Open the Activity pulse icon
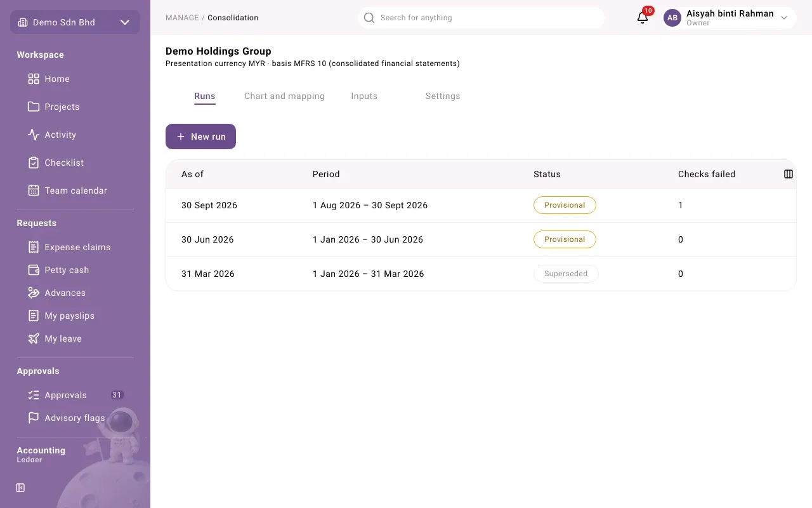812x508 pixels. [x=34, y=135]
